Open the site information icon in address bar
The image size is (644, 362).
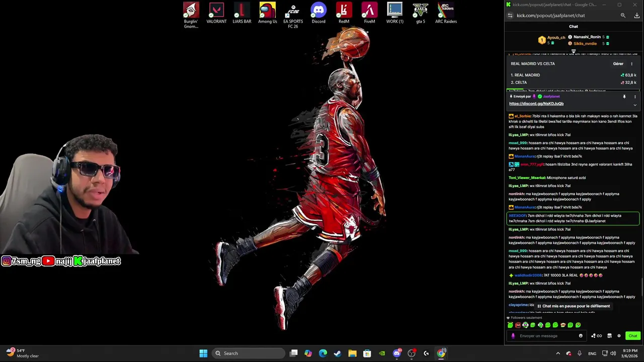pos(510,16)
